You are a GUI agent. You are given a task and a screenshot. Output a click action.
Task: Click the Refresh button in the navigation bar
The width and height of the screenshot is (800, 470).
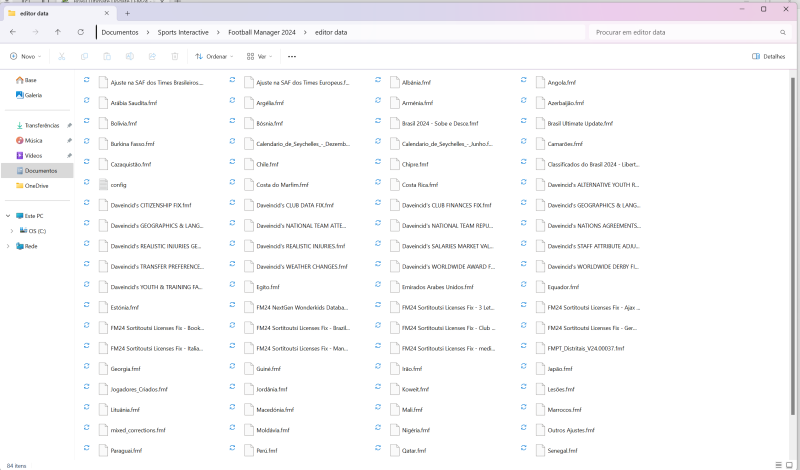tap(80, 32)
